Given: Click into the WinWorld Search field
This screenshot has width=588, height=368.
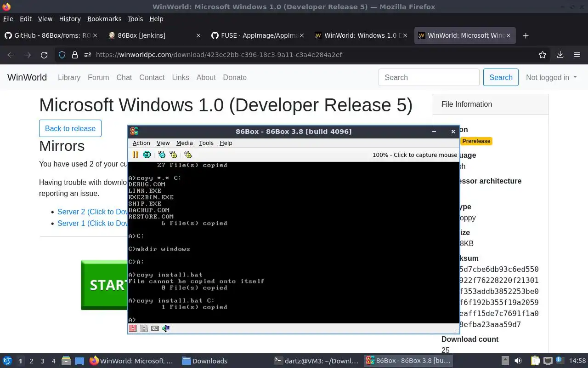Looking at the screenshot, I should (429, 77).
